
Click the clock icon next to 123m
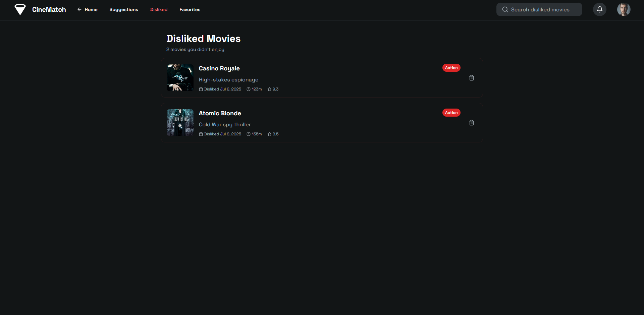click(x=248, y=89)
